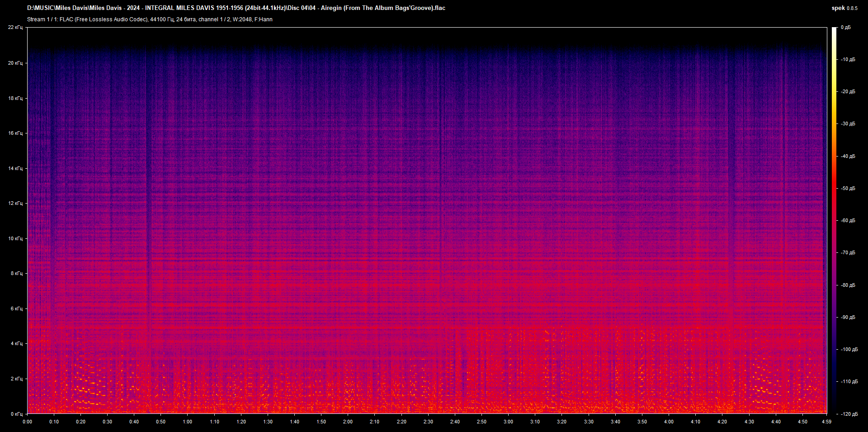
Task: Click the 1:30 time axis label
Action: tap(268, 422)
